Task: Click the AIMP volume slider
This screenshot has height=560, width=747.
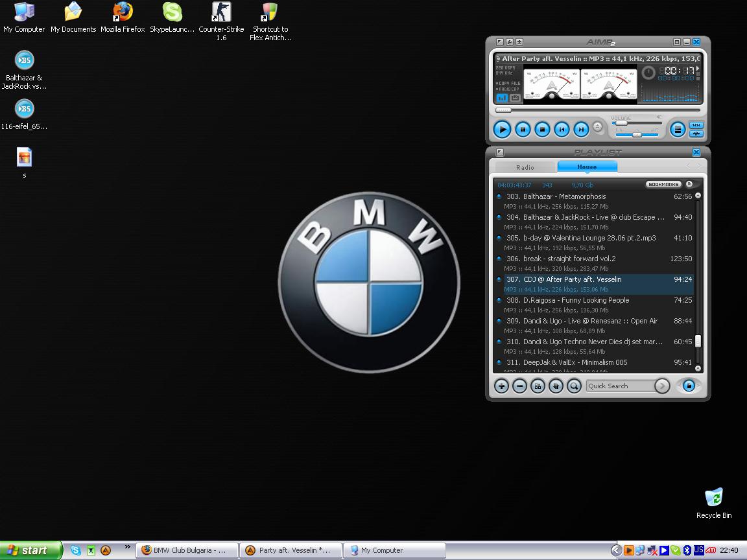Action: pos(637,123)
